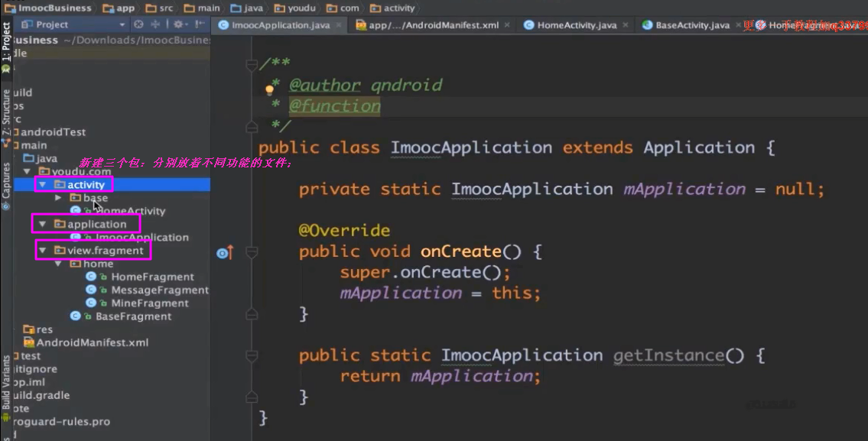Click fold end marker below return mApplication
Screen dimensions: 868x441
coord(252,397)
